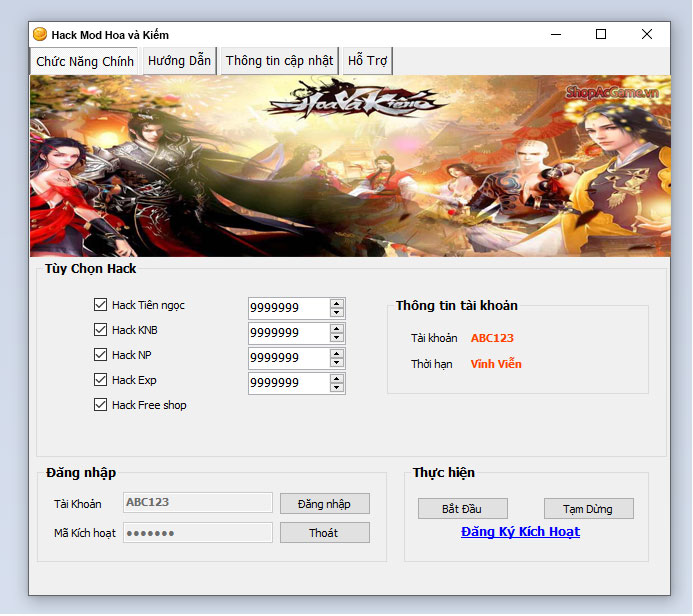This screenshot has width=693, height=616.
Task: Toggle the Hack KNB checkbox
Action: pyautogui.click(x=100, y=330)
